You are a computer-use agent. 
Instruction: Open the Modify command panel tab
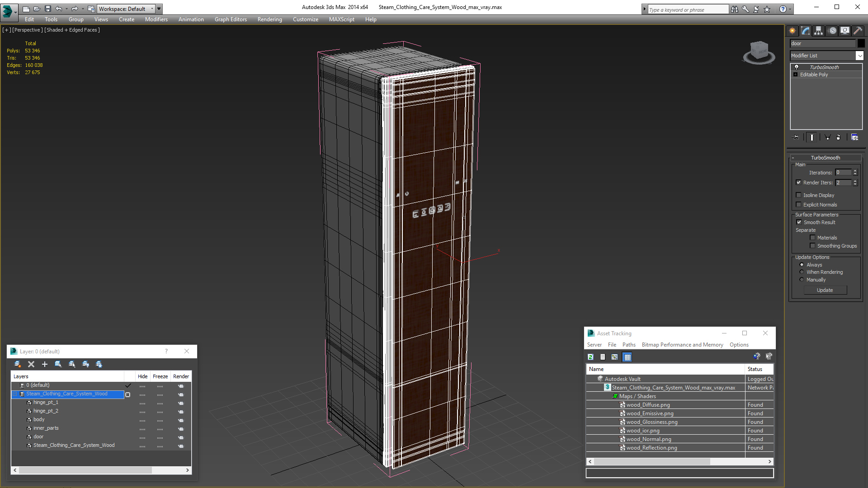[x=806, y=31]
